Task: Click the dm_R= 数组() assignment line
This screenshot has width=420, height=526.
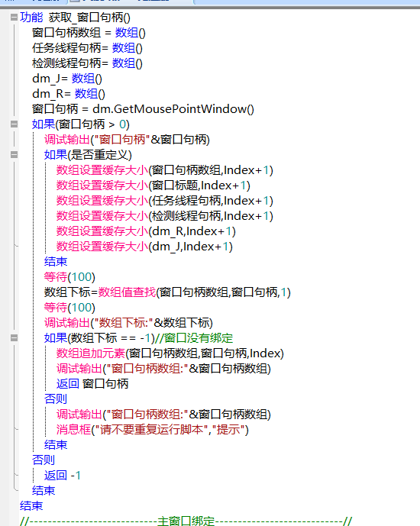Action: pyautogui.click(x=69, y=94)
